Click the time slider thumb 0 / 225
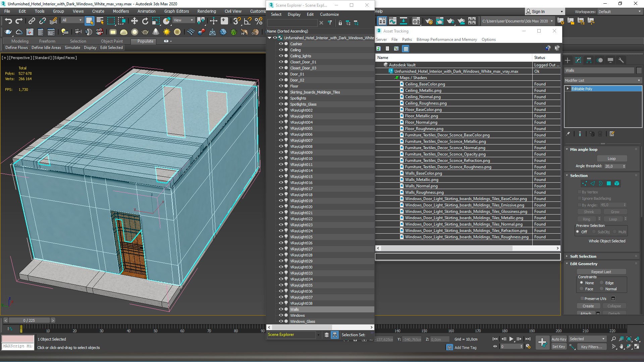Image resolution: width=644 pixels, height=362 pixels. pyautogui.click(x=29, y=320)
